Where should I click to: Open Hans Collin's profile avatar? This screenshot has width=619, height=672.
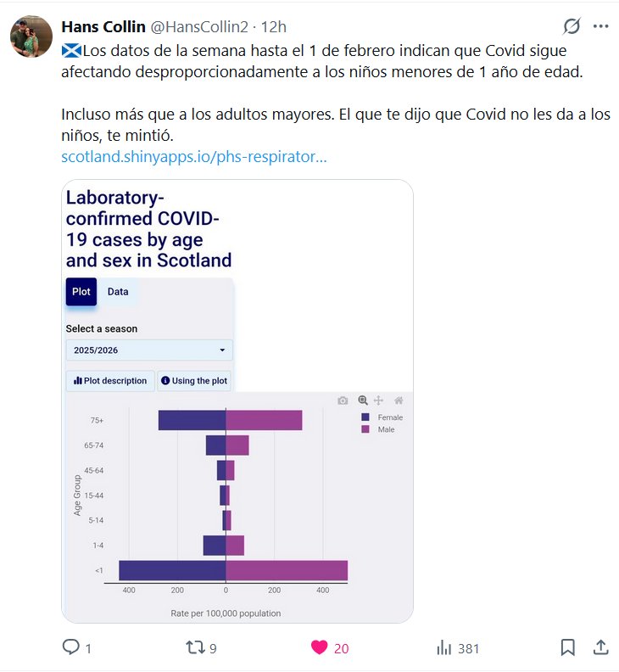pyautogui.click(x=31, y=36)
